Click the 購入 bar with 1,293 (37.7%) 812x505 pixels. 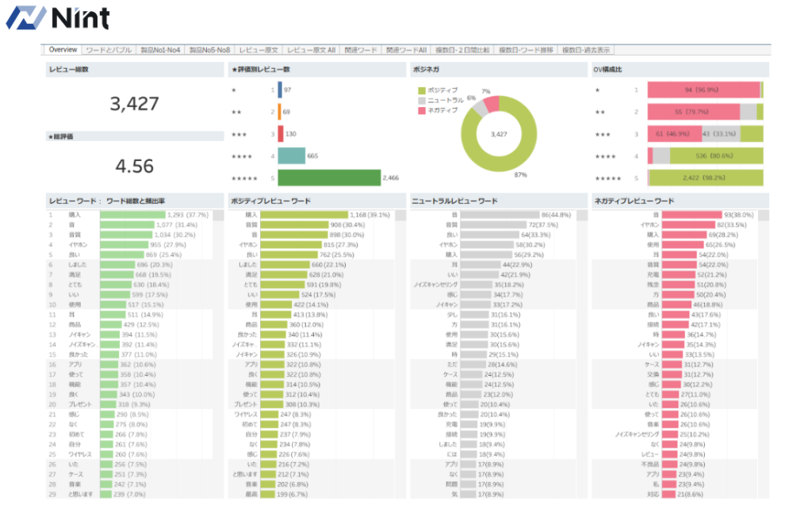pyautogui.click(x=132, y=215)
